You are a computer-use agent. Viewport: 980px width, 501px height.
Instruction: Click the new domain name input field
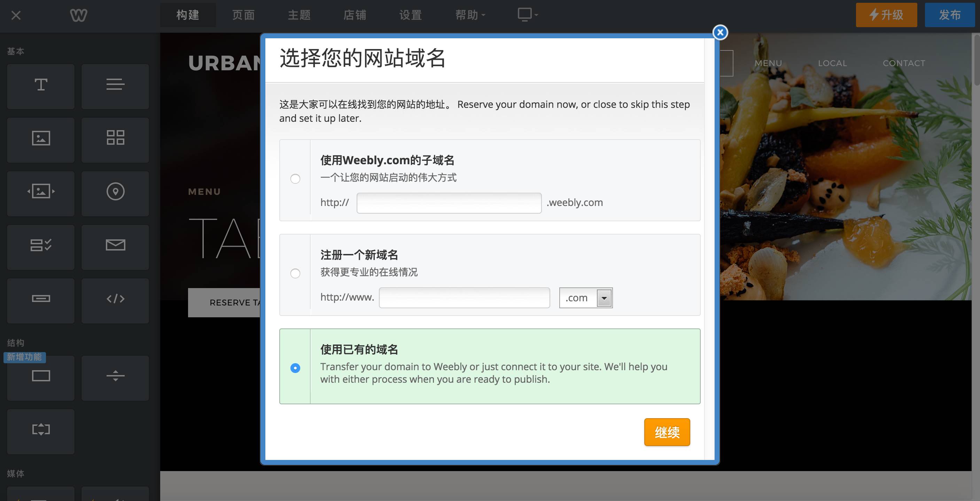pos(465,297)
